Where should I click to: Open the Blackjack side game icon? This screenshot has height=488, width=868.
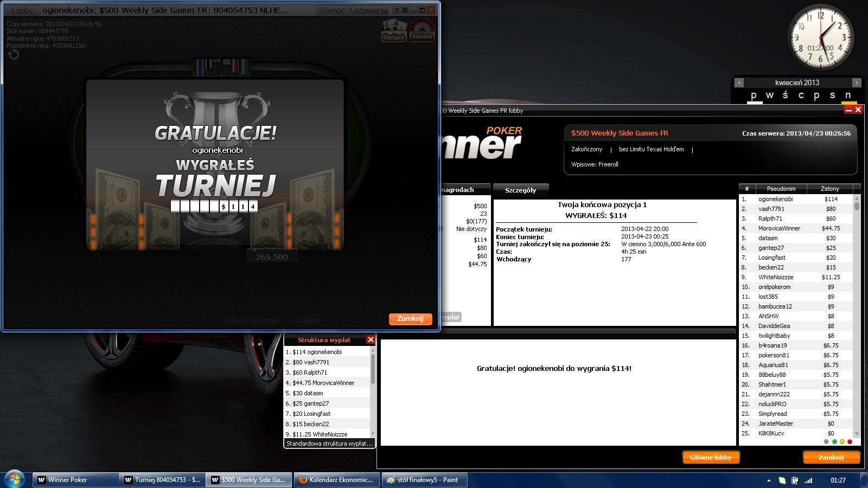[x=394, y=31]
